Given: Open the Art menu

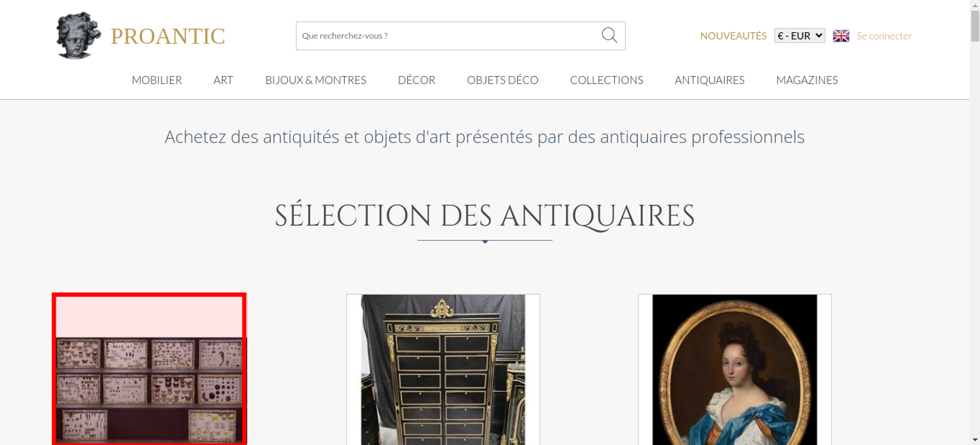Looking at the screenshot, I should [223, 80].
